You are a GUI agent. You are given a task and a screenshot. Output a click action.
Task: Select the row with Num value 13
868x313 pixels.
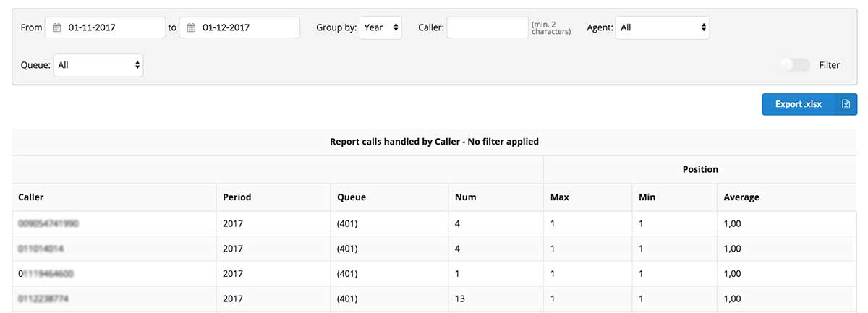(460, 299)
